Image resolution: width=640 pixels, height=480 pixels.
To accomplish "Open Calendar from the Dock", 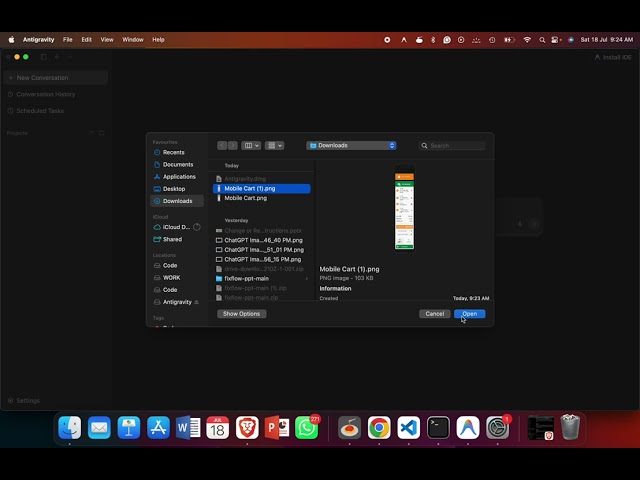I will pos(218,428).
